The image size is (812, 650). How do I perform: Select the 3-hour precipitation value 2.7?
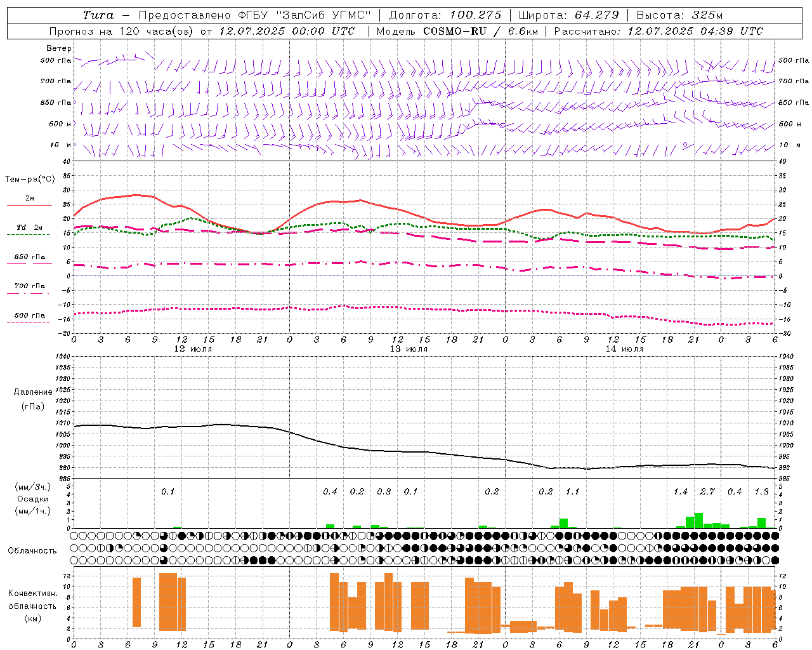pos(707,492)
